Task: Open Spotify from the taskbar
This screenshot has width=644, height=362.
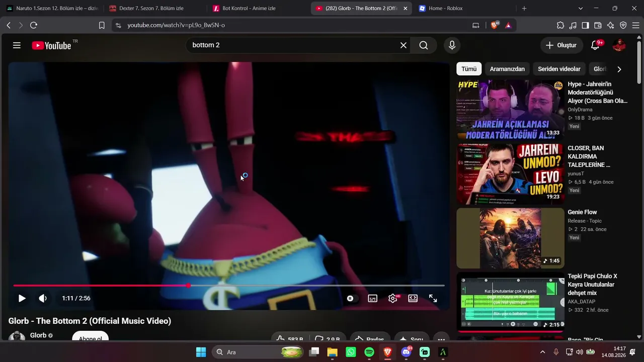Action: [x=369, y=352]
